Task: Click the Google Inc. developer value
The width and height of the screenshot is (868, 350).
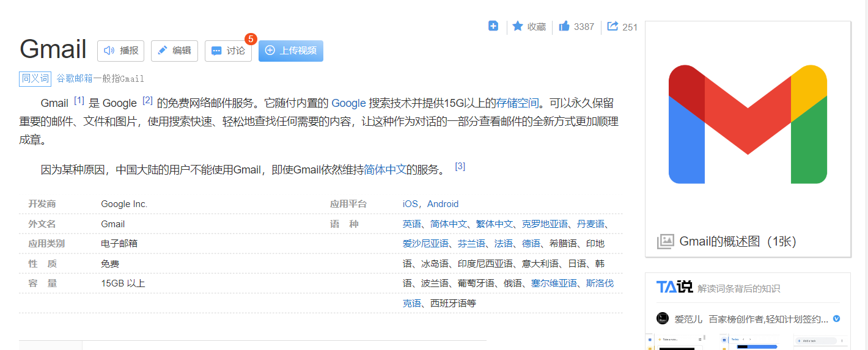Action: click(x=124, y=204)
